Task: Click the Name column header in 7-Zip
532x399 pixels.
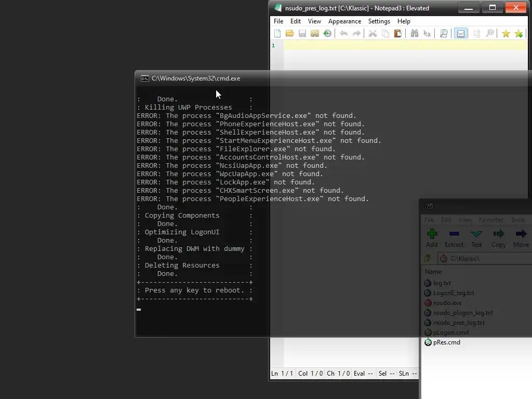Action: tap(433, 272)
